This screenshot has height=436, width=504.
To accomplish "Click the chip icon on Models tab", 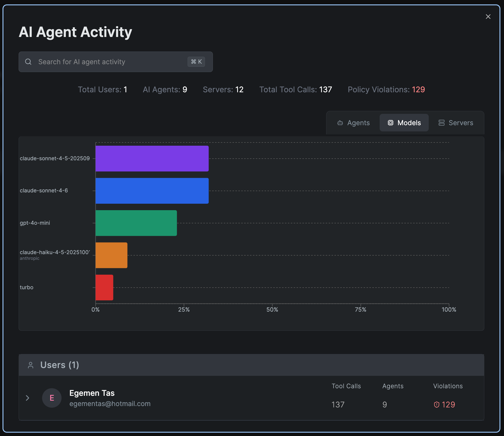I will (390, 123).
